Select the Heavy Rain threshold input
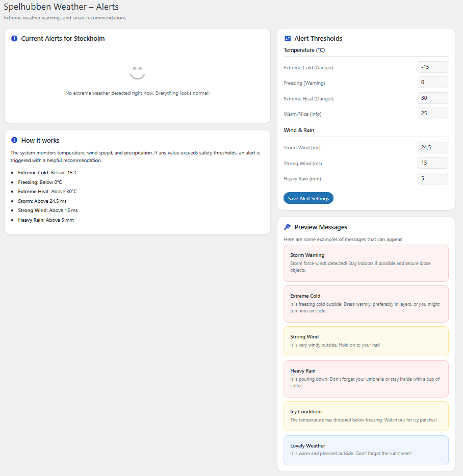The width and height of the screenshot is (463, 476). point(432,178)
